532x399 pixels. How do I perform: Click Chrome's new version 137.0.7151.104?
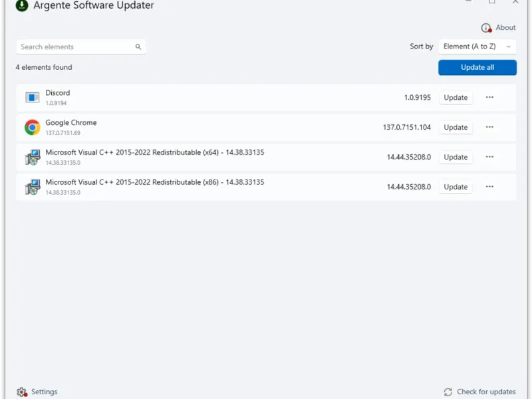click(x=407, y=127)
